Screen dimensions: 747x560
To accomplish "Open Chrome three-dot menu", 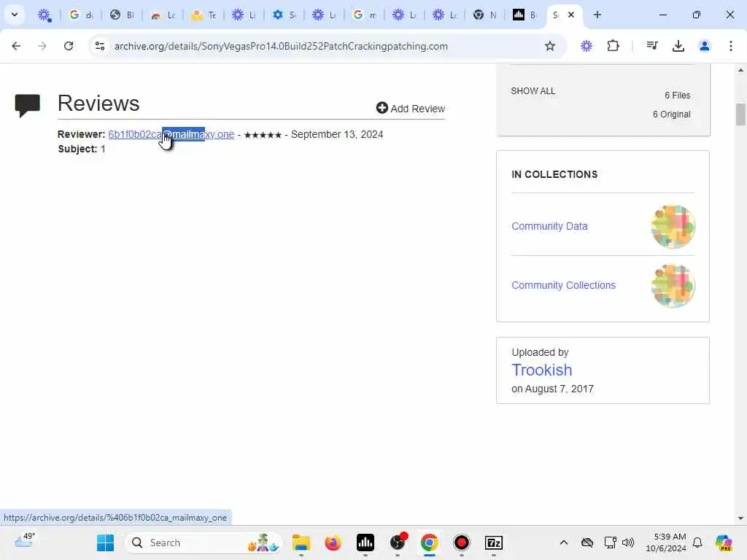I will coord(731,46).
